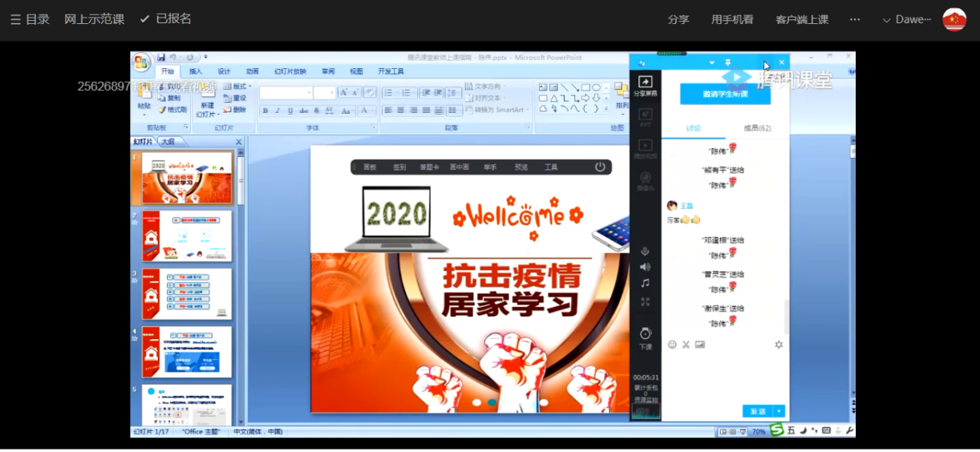This screenshot has height=452, width=980.
Task: Switch to the 插入 ribbon tab
Action: click(x=196, y=71)
